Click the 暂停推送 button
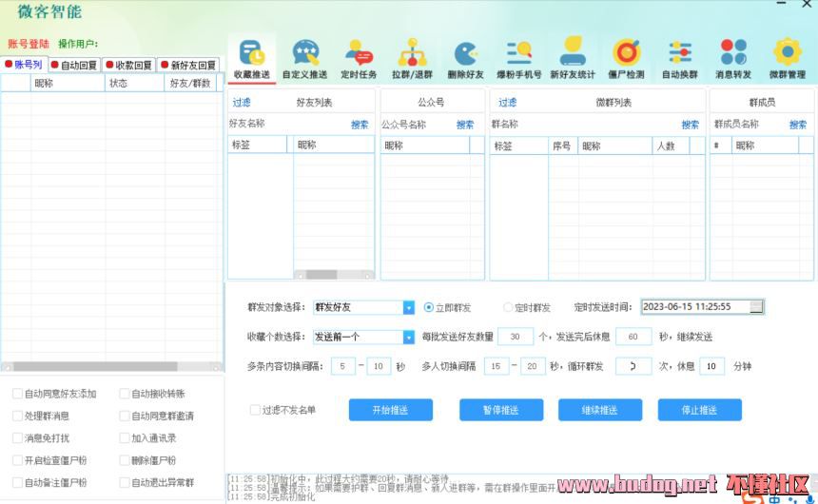Image resolution: width=818 pixels, height=504 pixels. [x=501, y=410]
